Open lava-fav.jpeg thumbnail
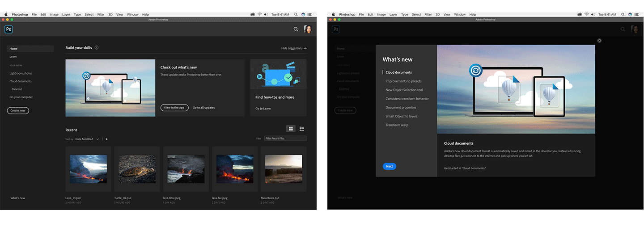Image resolution: width=644 pixels, height=227 pixels. (235, 169)
